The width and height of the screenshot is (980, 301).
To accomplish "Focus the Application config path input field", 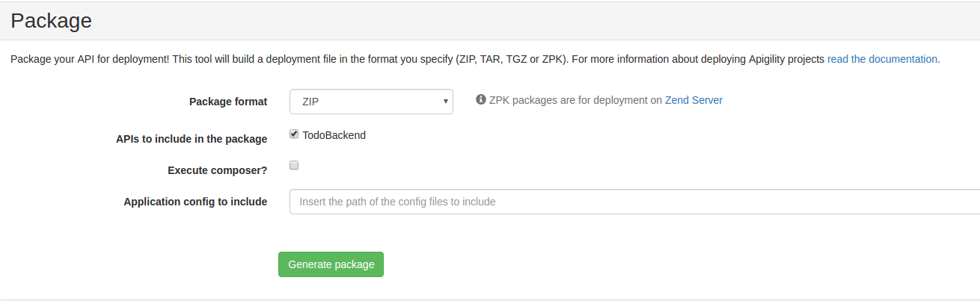I will pyautogui.click(x=634, y=202).
